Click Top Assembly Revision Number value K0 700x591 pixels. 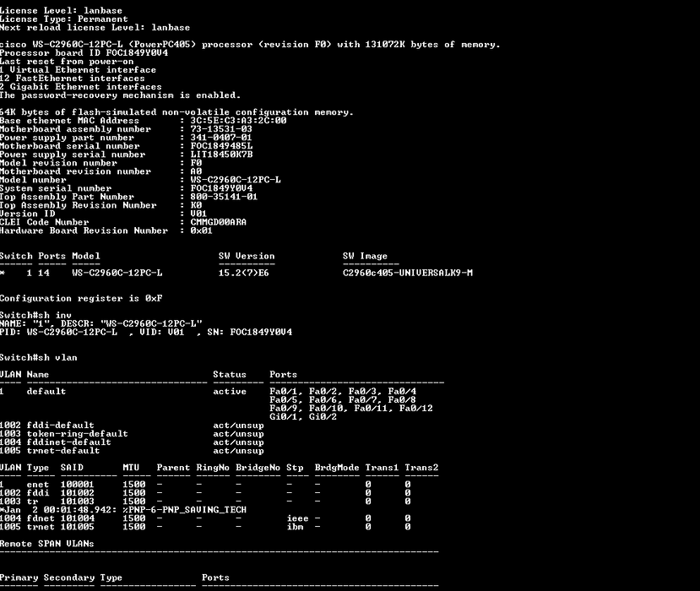[x=196, y=205]
